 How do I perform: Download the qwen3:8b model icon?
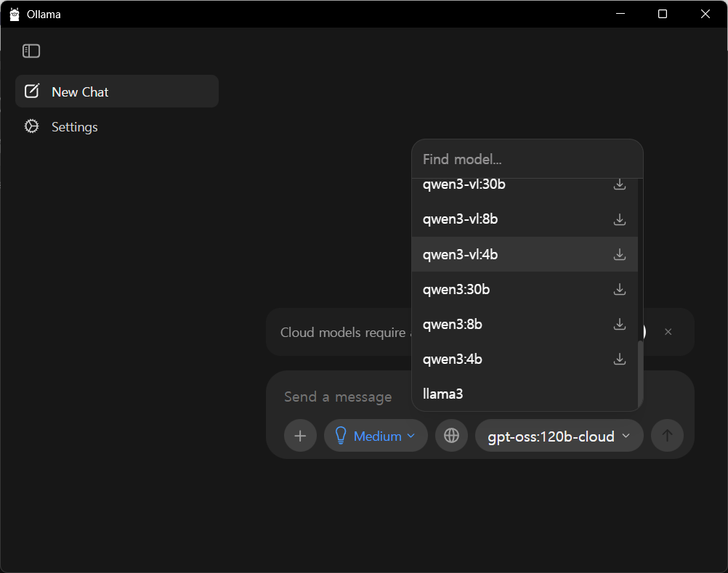619,324
